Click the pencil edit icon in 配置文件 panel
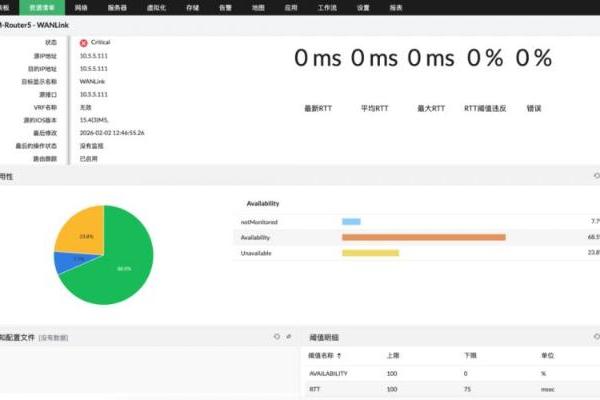 coord(289,336)
